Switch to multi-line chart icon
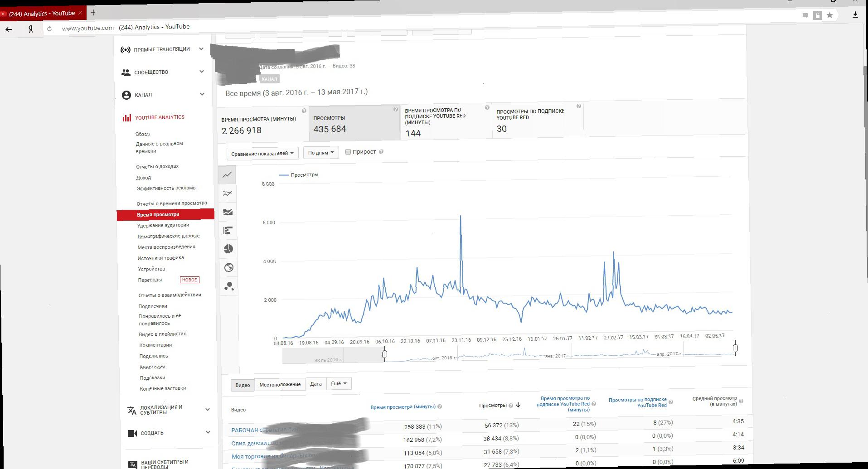Image resolution: width=868 pixels, height=469 pixels. [x=228, y=193]
